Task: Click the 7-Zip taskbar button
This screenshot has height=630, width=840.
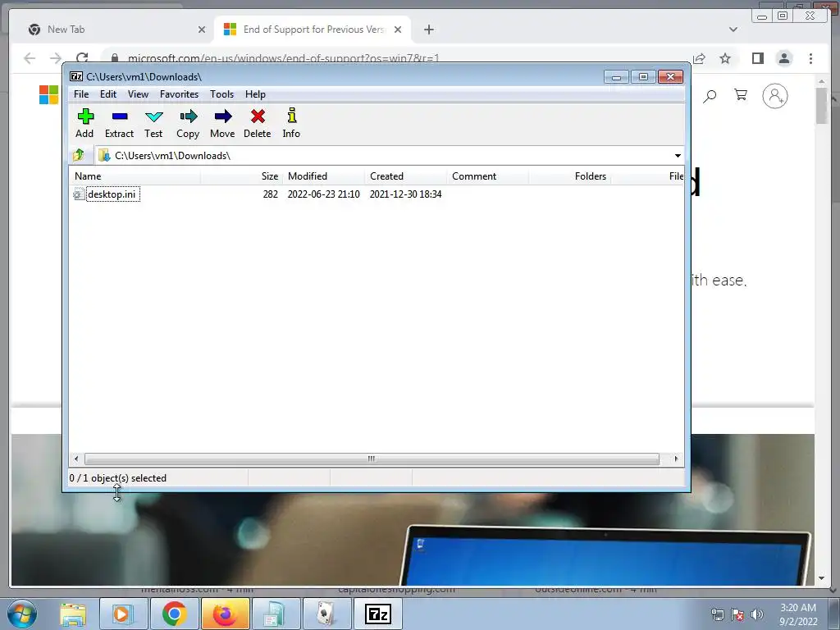Action: click(378, 614)
